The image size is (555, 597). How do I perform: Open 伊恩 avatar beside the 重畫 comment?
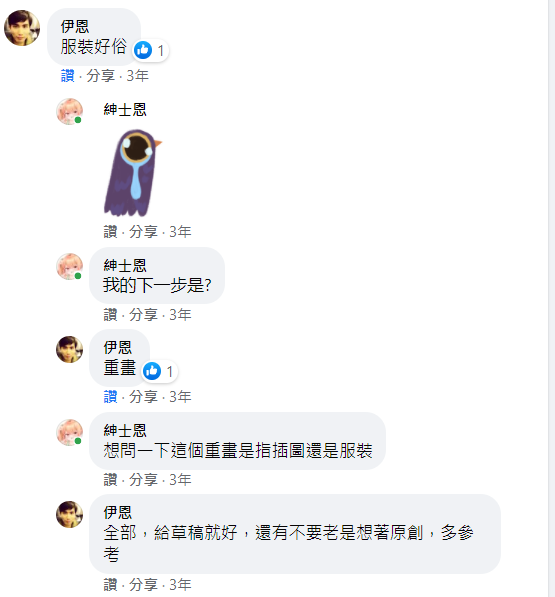[70, 349]
